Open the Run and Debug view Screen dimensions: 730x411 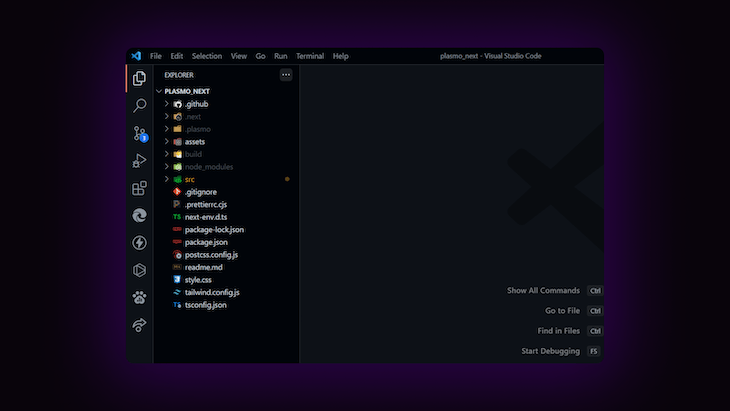pyautogui.click(x=139, y=161)
